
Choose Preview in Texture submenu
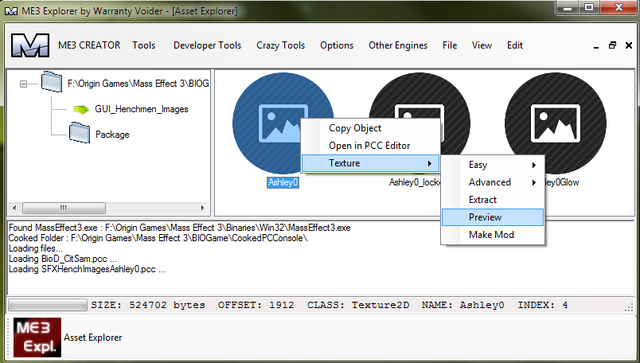coord(493,217)
